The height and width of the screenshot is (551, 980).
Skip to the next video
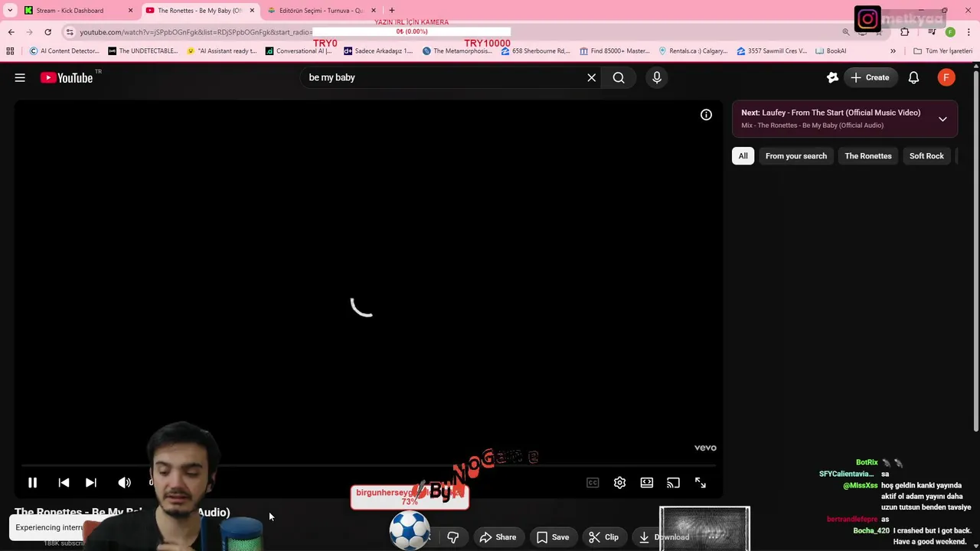[x=91, y=483]
